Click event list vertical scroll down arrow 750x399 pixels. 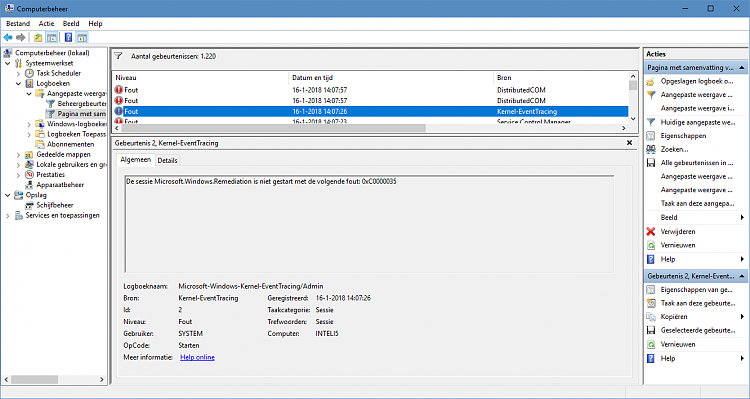pyautogui.click(x=633, y=119)
